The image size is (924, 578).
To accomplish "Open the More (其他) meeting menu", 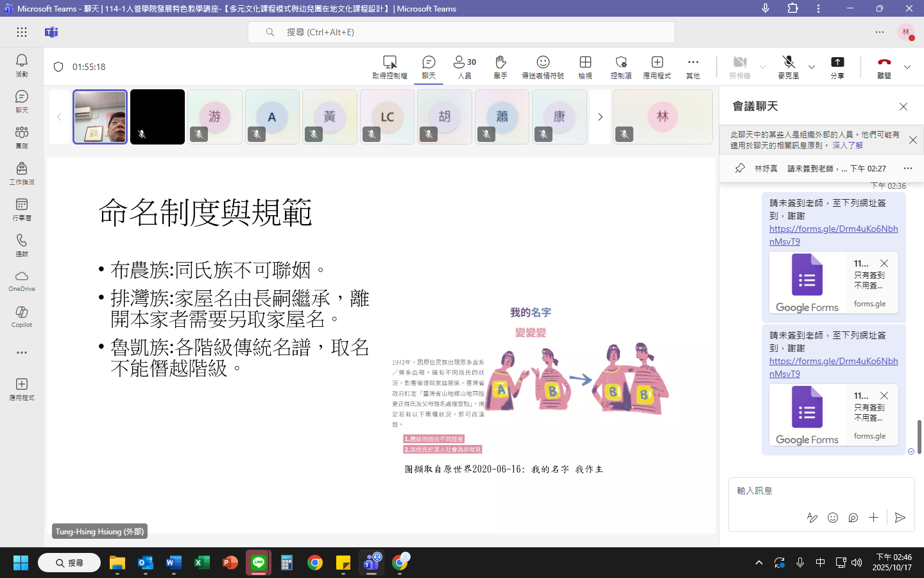I will point(693,67).
